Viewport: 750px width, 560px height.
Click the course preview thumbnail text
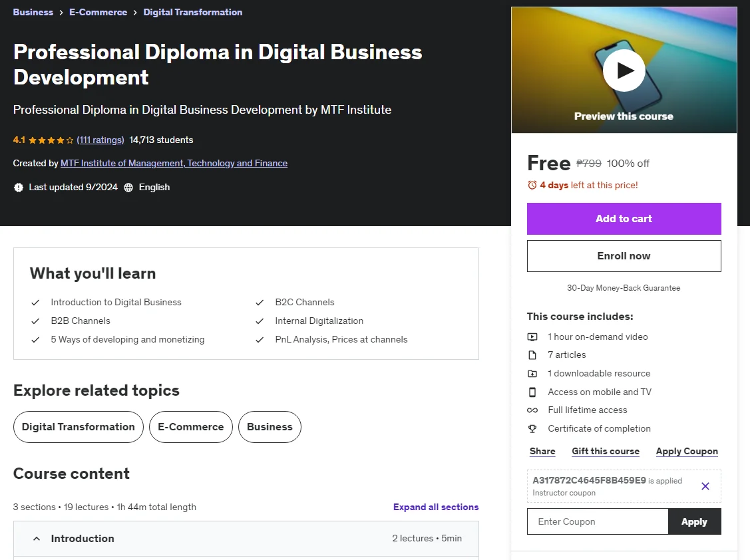624,116
